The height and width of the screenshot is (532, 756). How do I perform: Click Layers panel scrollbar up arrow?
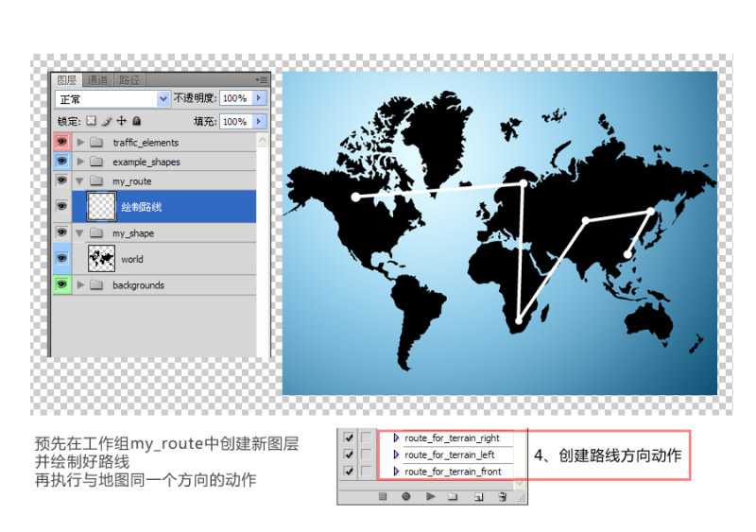click(262, 141)
